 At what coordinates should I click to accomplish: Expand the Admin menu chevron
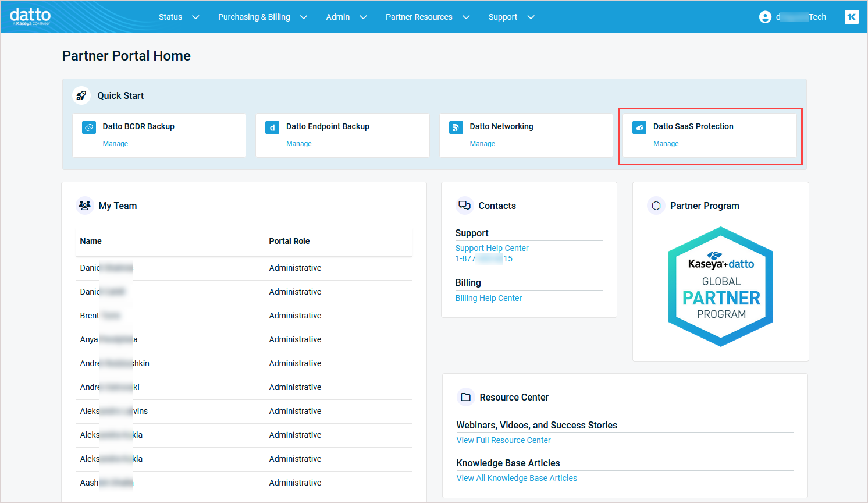point(363,17)
